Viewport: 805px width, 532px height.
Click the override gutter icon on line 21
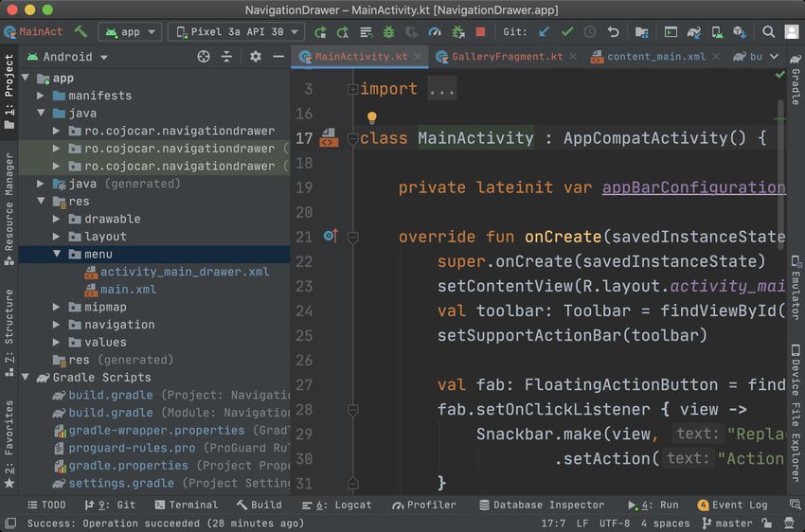tap(331, 236)
